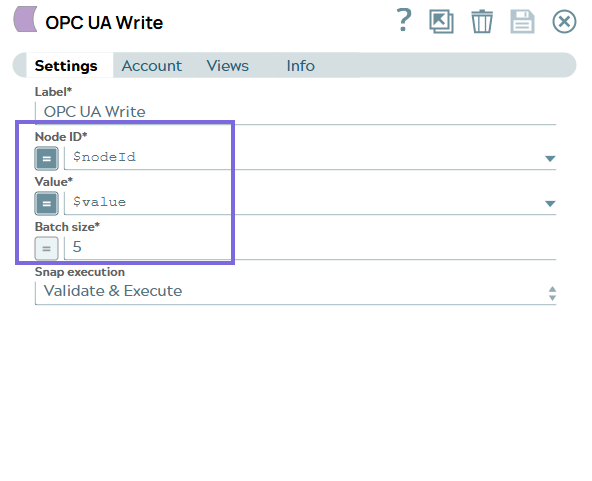This screenshot has height=481, width=592.
Task: Click the $value input field
Action: pyautogui.click(x=304, y=203)
